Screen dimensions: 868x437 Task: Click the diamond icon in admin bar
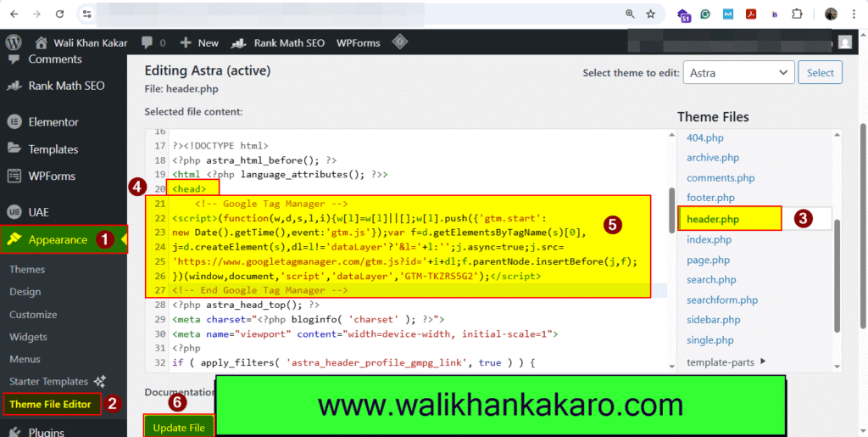400,42
